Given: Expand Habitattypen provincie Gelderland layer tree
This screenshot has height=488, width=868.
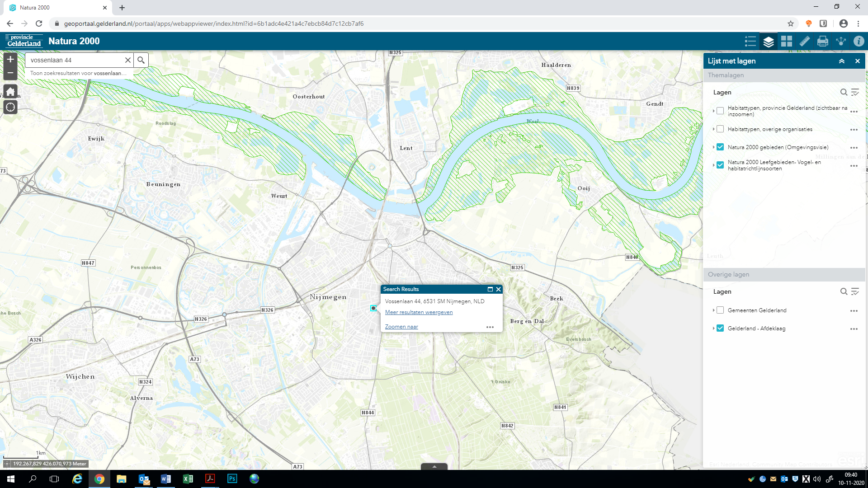Looking at the screenshot, I should [713, 111].
